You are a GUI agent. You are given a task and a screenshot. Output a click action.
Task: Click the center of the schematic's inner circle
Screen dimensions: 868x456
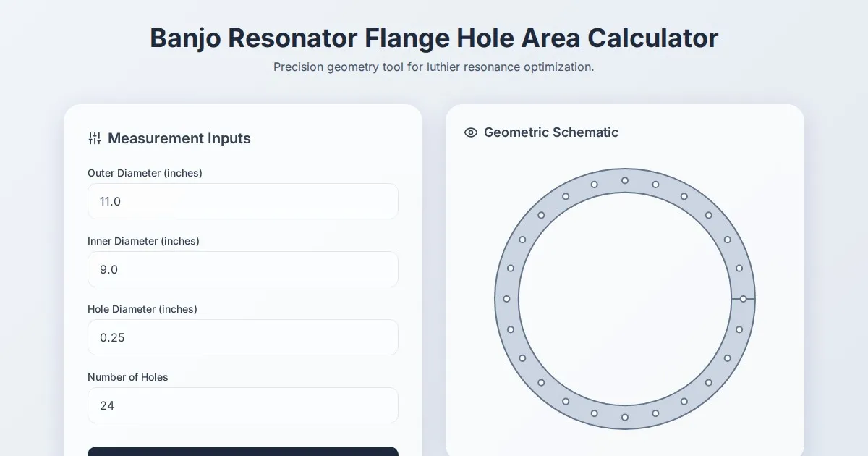[625, 299]
